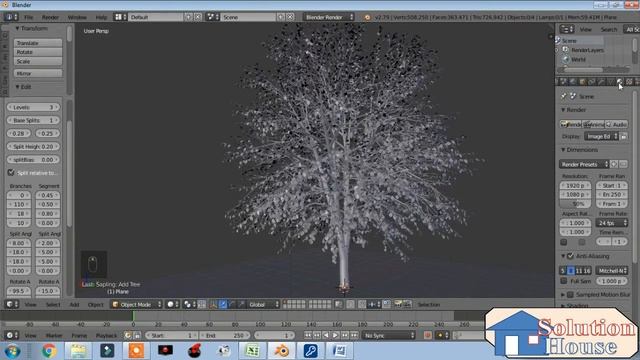Click the Windows Start orb

click(12, 351)
